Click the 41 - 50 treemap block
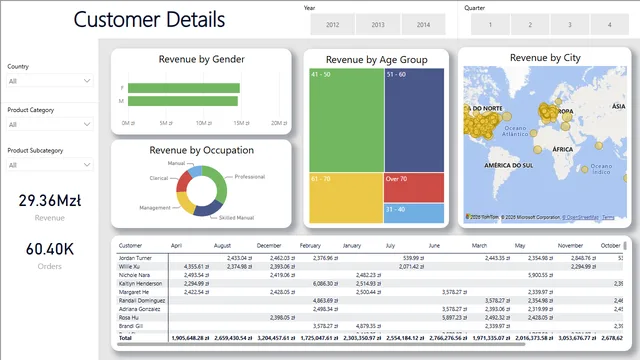 (x=346, y=120)
